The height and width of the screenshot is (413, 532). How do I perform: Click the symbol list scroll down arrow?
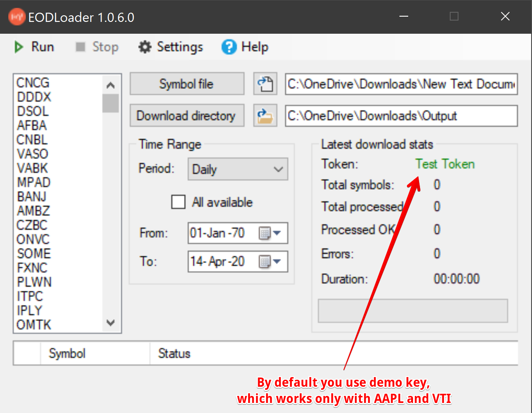point(111,323)
